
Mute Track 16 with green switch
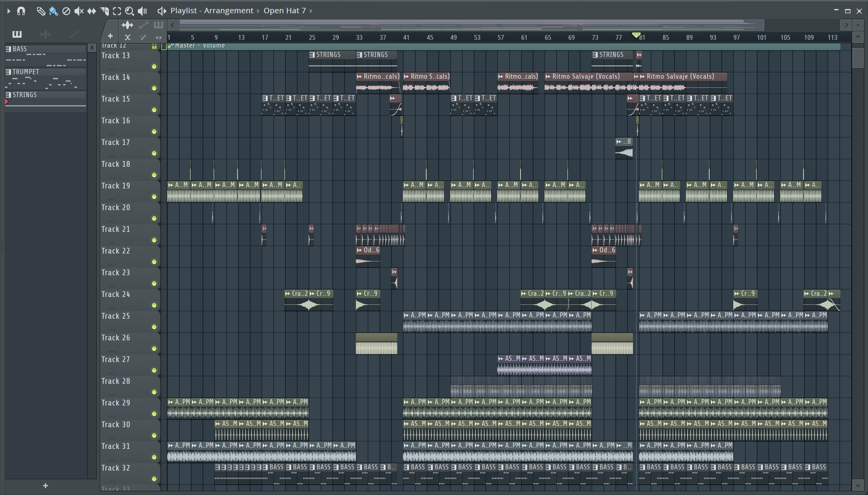(154, 131)
